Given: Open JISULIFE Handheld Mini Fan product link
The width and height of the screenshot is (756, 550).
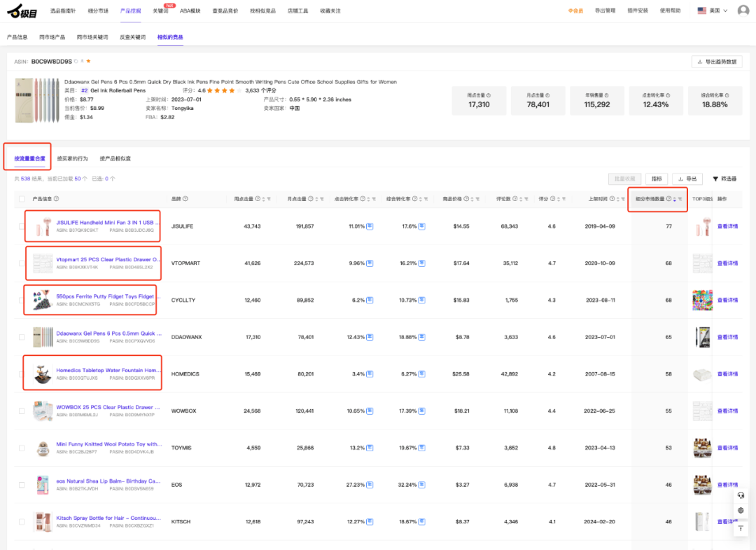Looking at the screenshot, I should click(107, 222).
